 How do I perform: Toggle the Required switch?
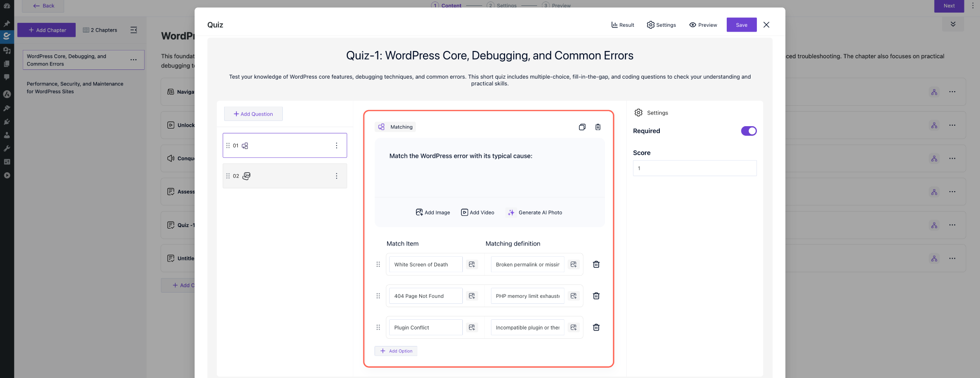coord(749,131)
